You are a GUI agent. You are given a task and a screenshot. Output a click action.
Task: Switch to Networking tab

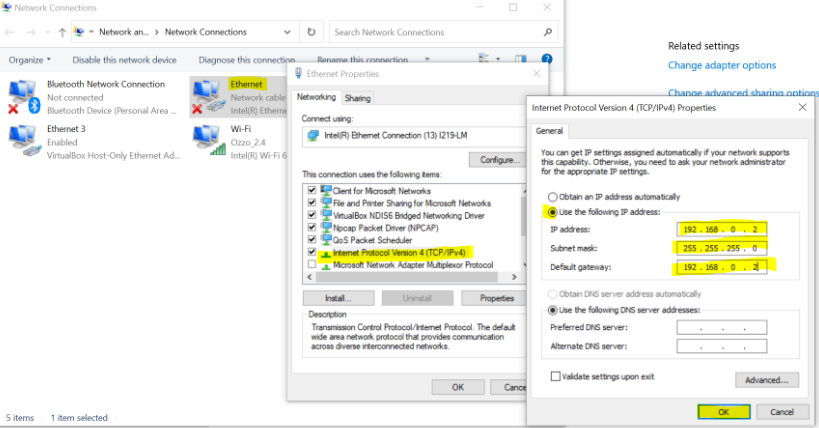316,97
